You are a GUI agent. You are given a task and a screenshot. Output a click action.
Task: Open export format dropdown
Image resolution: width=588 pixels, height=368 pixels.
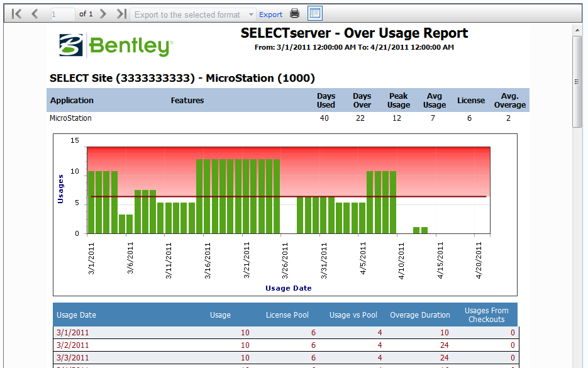pos(193,14)
